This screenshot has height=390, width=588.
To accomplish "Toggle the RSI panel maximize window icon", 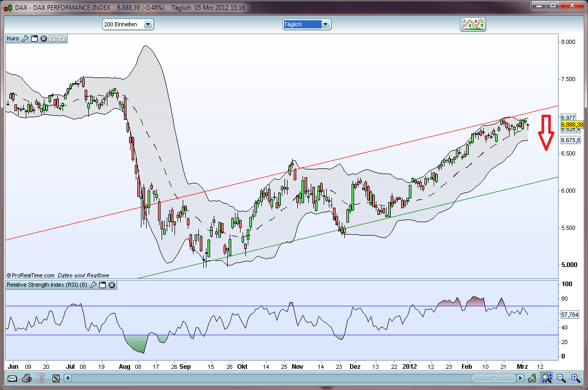I will (102, 285).
